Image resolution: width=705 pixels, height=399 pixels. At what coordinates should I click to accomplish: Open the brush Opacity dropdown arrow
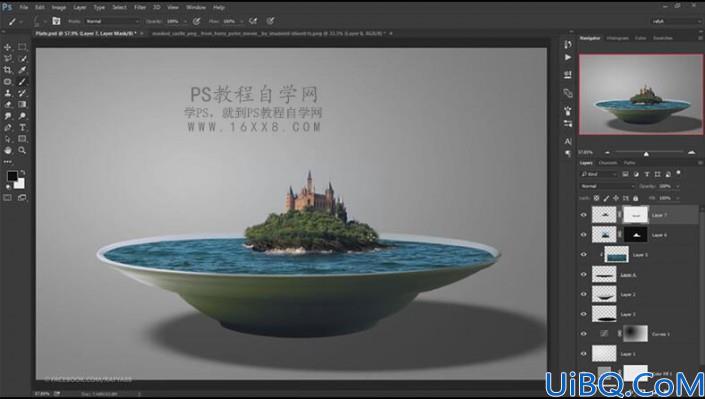click(x=184, y=21)
